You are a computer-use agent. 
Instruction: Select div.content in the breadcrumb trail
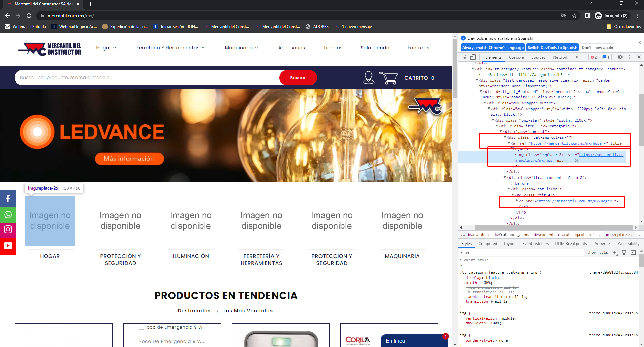(x=544, y=235)
